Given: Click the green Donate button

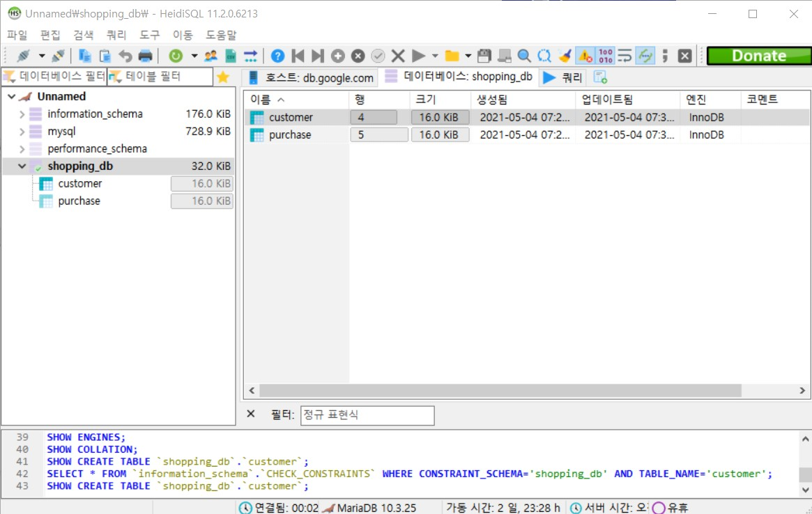Looking at the screenshot, I should pyautogui.click(x=759, y=56).
